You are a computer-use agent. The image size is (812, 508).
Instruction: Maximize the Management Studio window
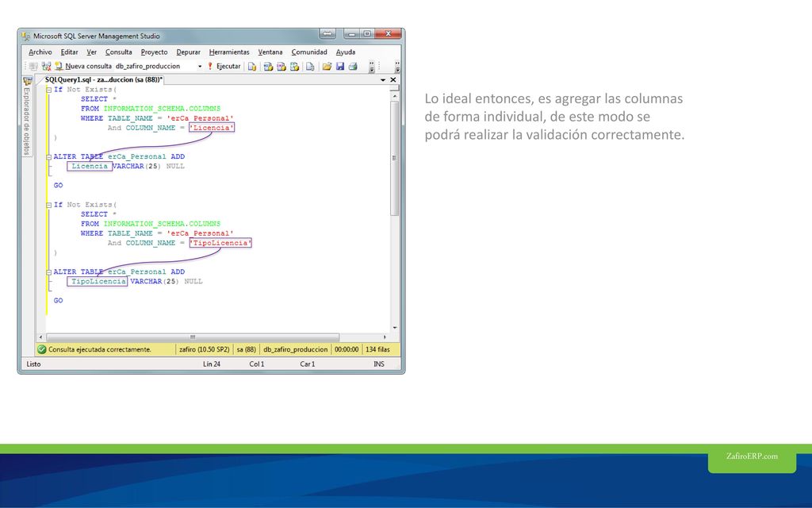click(x=367, y=33)
